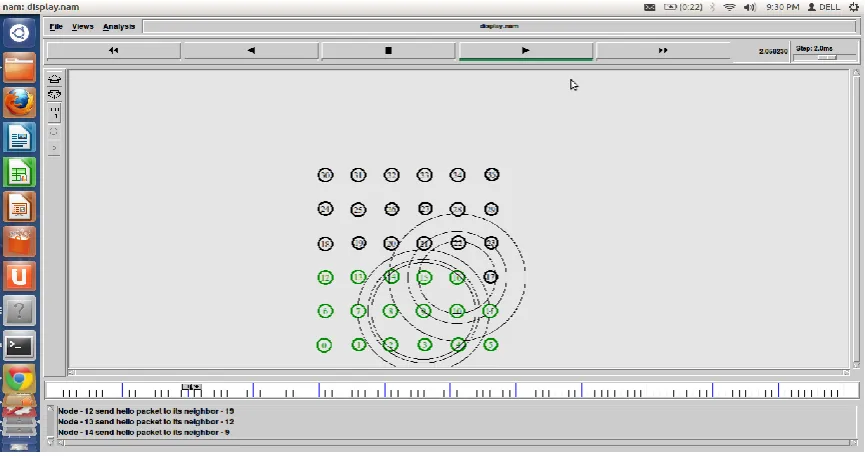Click the canvas vertical scrollbar
Image resolution: width=865 pixels, height=456 pixels.
[856, 219]
